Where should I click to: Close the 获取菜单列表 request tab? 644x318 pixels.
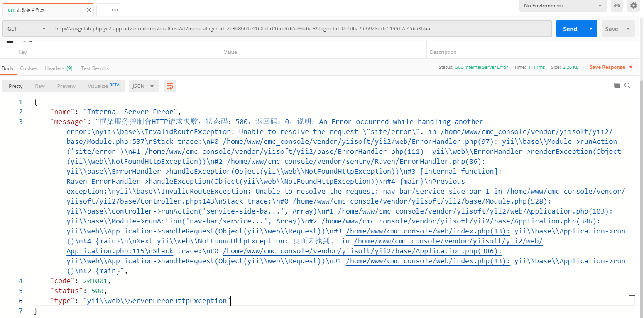pyautogui.click(x=89, y=10)
